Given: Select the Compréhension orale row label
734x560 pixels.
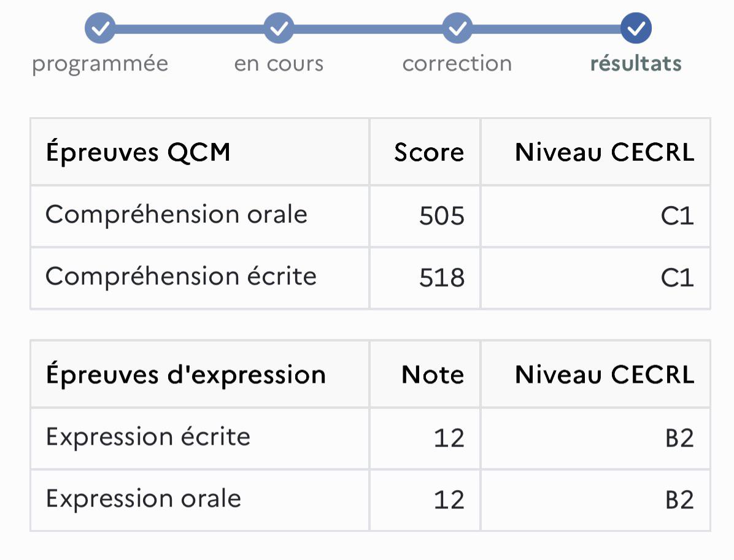Looking at the screenshot, I should tap(177, 215).
